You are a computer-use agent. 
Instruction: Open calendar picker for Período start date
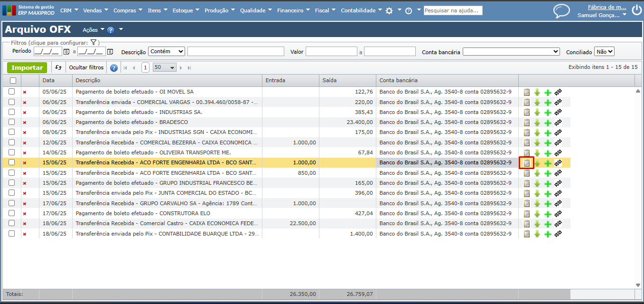(x=66, y=52)
